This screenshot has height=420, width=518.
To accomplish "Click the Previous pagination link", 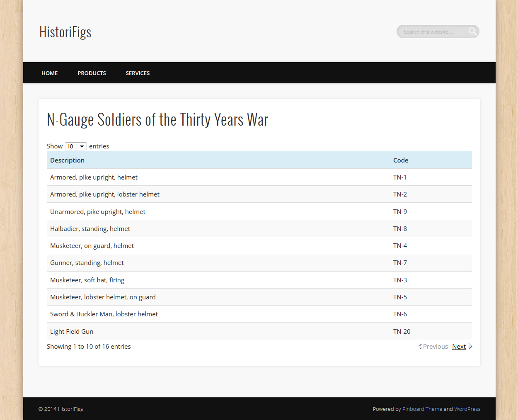I will 435,347.
